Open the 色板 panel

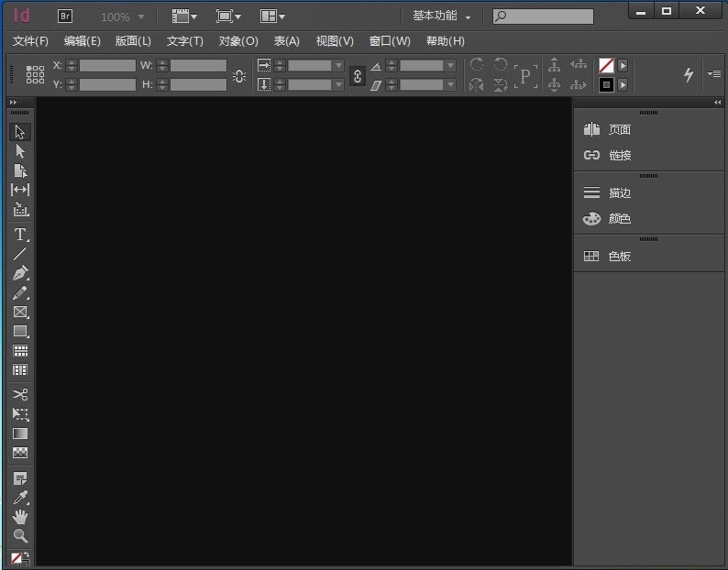(x=607, y=257)
